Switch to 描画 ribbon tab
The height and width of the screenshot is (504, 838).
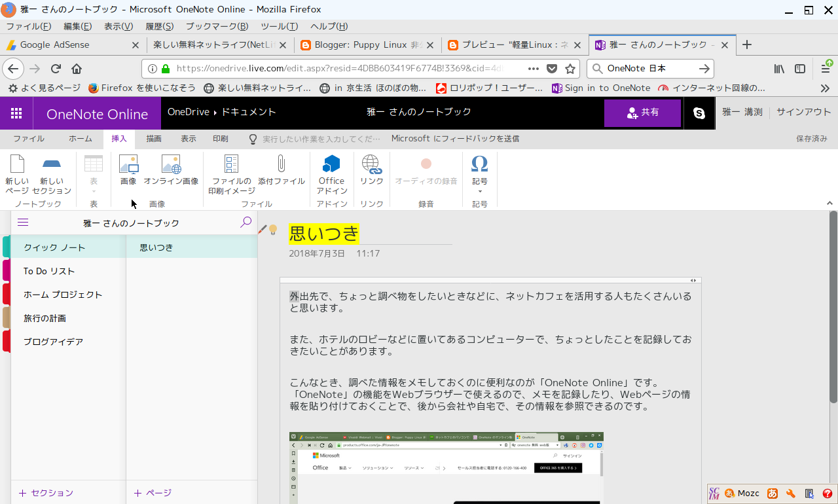click(x=154, y=139)
